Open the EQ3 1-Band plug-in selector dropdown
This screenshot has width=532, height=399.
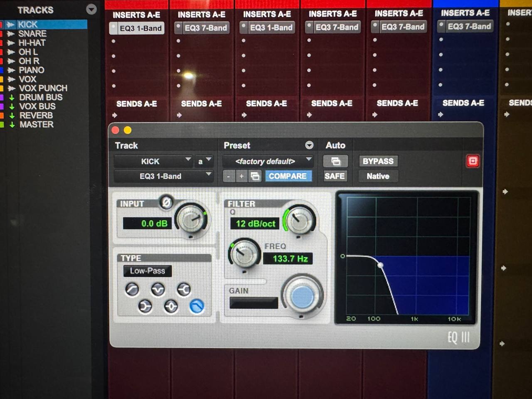163,176
